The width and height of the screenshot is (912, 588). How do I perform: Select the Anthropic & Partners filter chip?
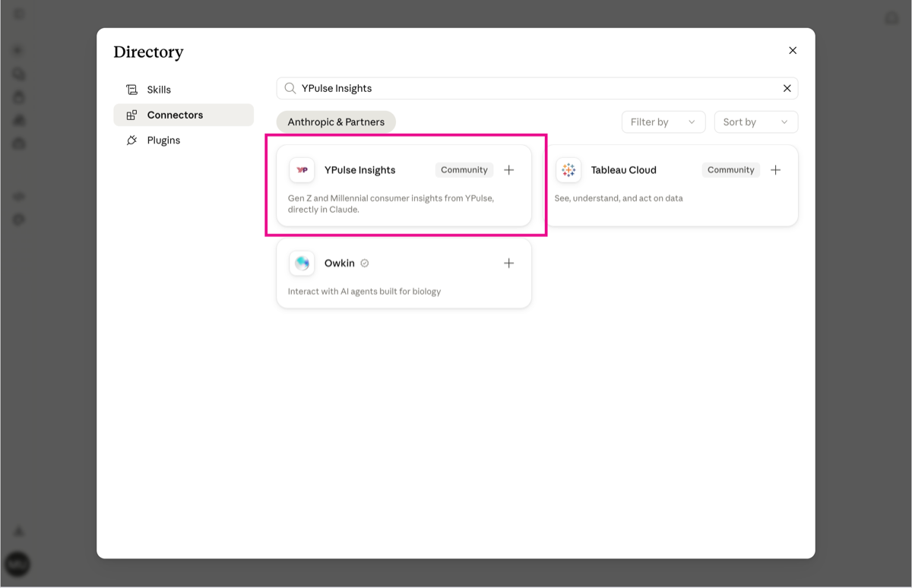tap(336, 122)
